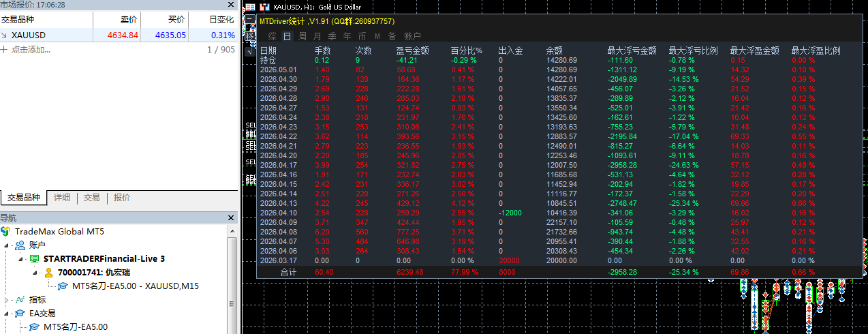
Task: Click the minus collapse button of MTDriver panel
Action: coord(250,20)
